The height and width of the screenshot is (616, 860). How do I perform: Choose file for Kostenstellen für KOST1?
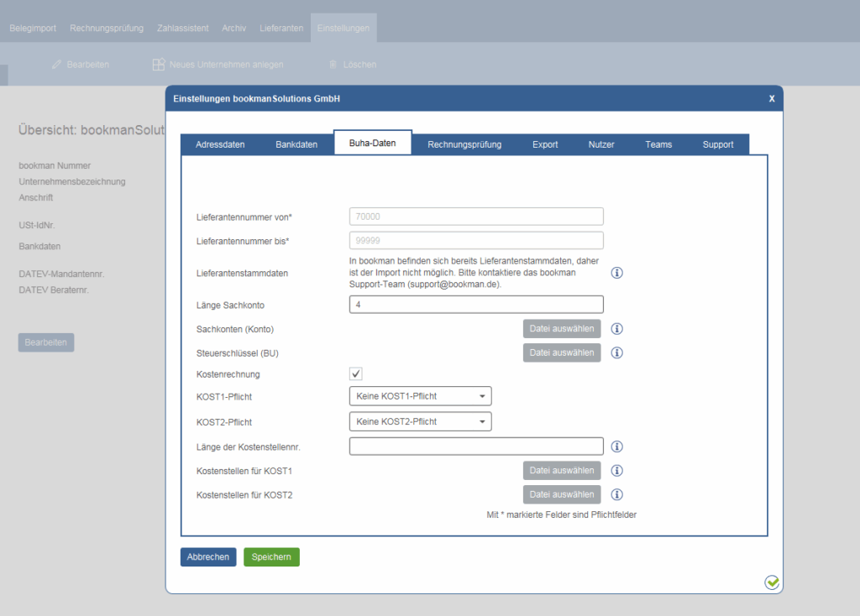(x=562, y=470)
